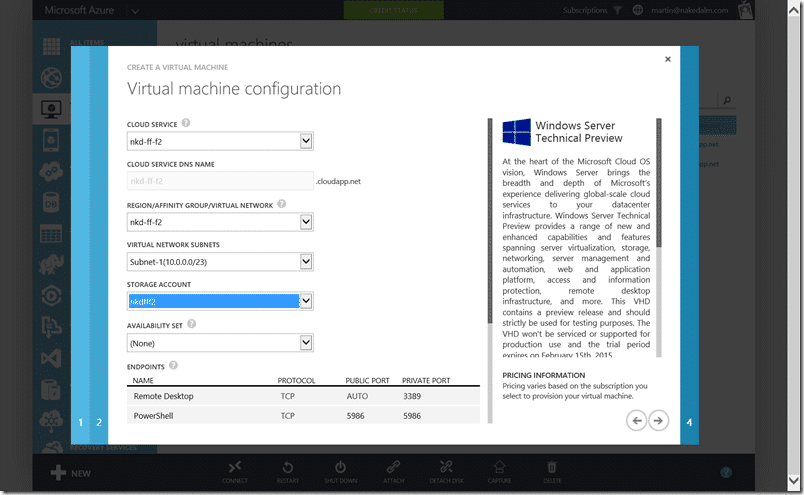The height and width of the screenshot is (495, 804).
Task: Click the Availability Set help icon
Action: [x=192, y=324]
